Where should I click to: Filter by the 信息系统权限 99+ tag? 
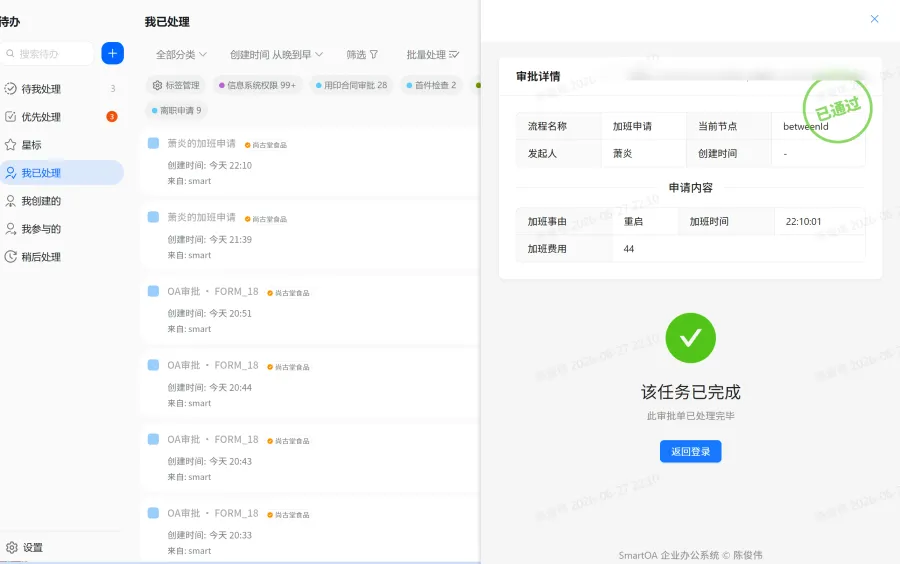pos(257,85)
